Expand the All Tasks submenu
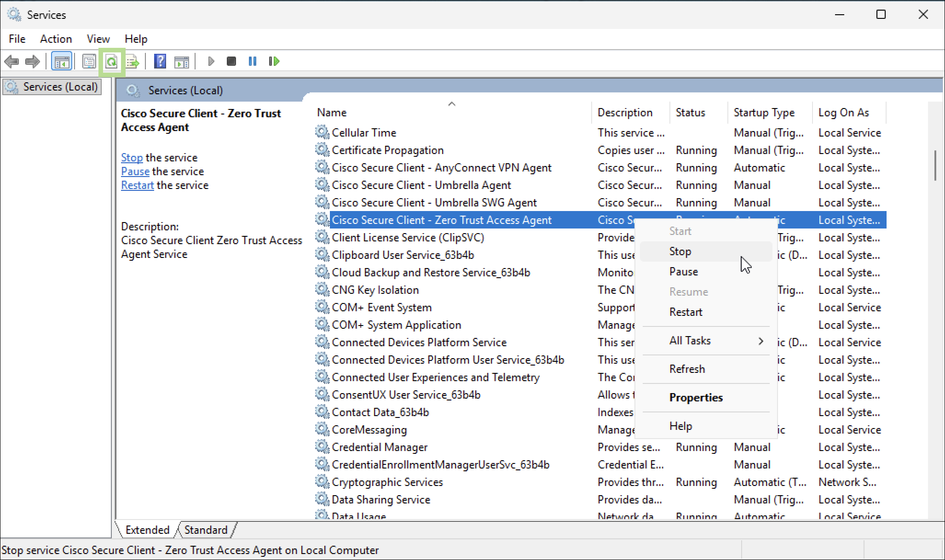Screen dimensions: 945x560 706,341
